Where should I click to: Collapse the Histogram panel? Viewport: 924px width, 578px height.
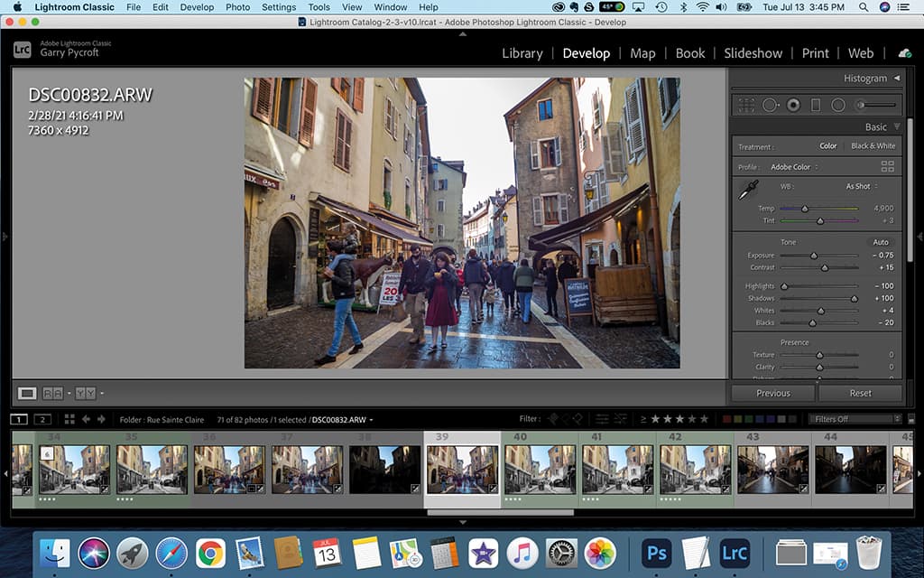coord(897,78)
